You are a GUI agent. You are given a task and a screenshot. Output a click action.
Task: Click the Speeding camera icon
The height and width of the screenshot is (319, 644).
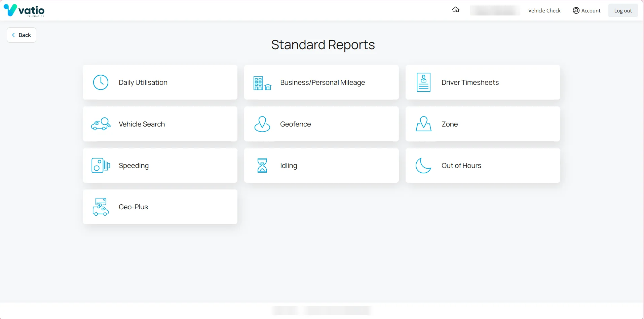[101, 166]
